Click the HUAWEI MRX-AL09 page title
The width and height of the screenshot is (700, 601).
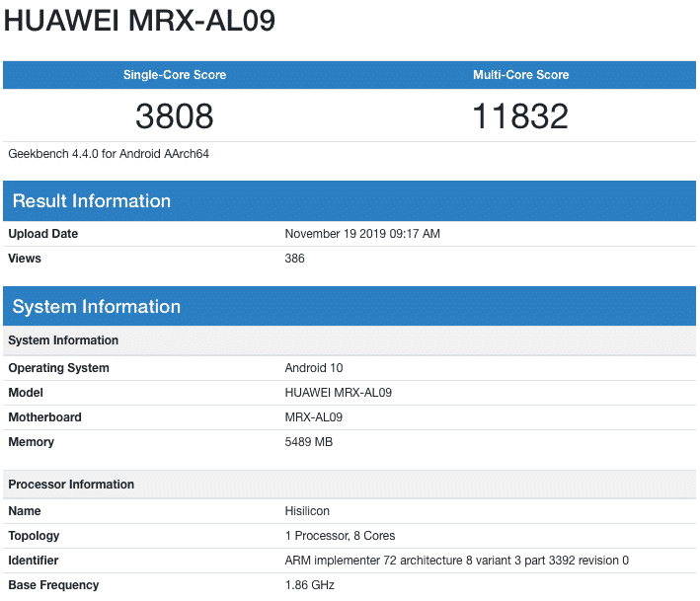click(x=139, y=20)
